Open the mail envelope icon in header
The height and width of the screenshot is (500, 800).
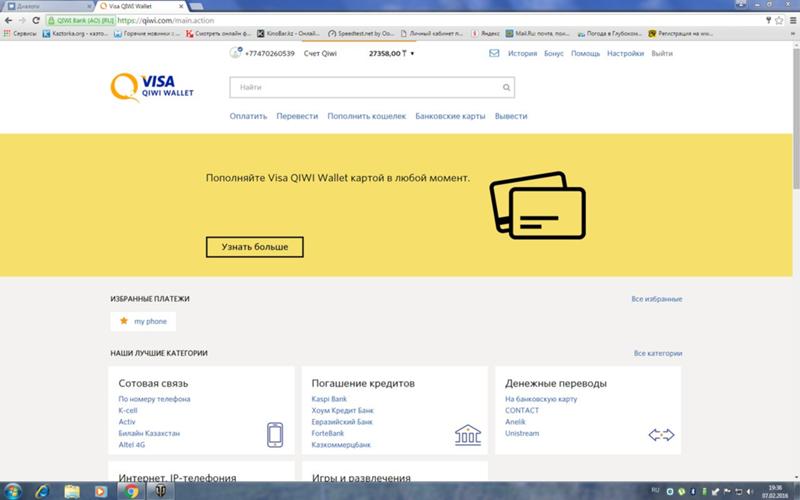494,53
